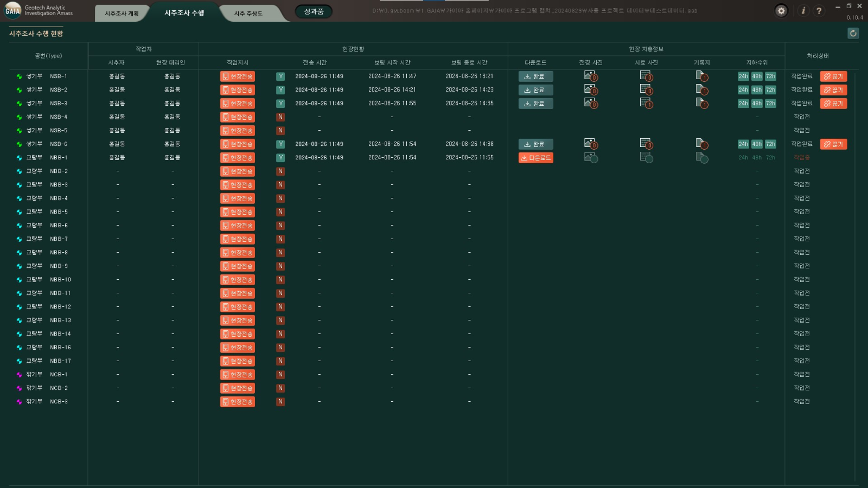The width and height of the screenshot is (868, 488).
Task: Click 끊기 disconnect button for NSB-2
Action: [833, 90]
